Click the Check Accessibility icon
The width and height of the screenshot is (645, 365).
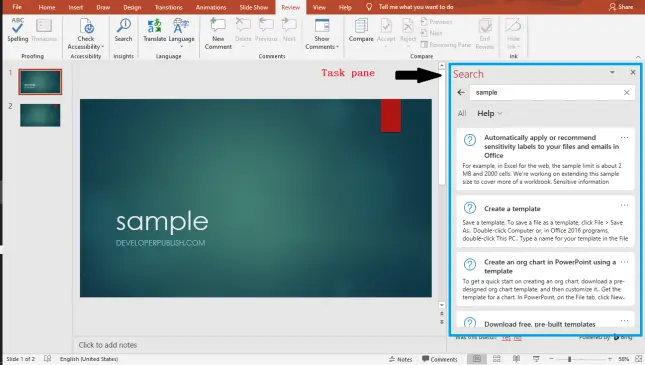86,27
